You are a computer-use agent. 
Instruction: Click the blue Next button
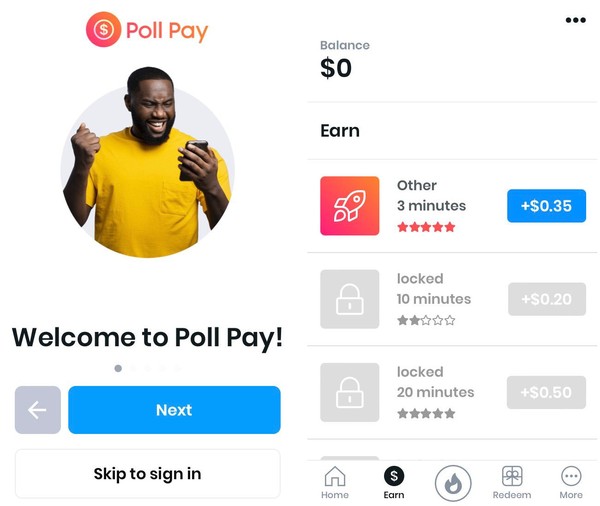click(174, 410)
